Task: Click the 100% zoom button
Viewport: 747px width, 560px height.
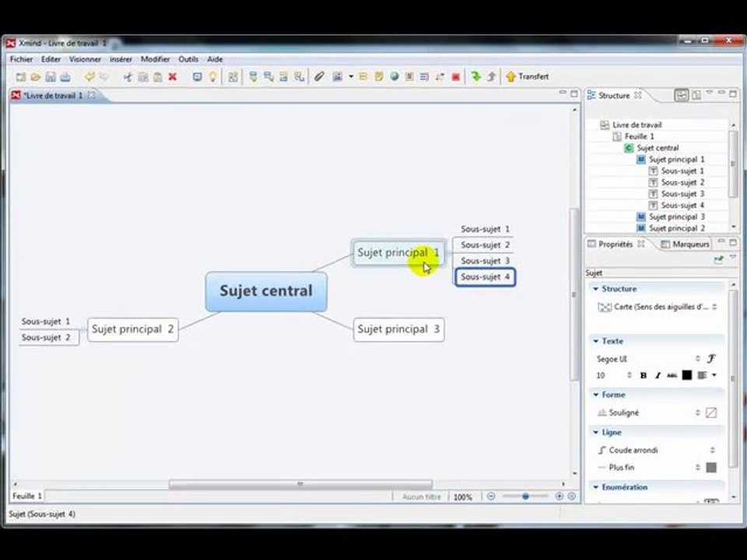Action: [x=462, y=497]
